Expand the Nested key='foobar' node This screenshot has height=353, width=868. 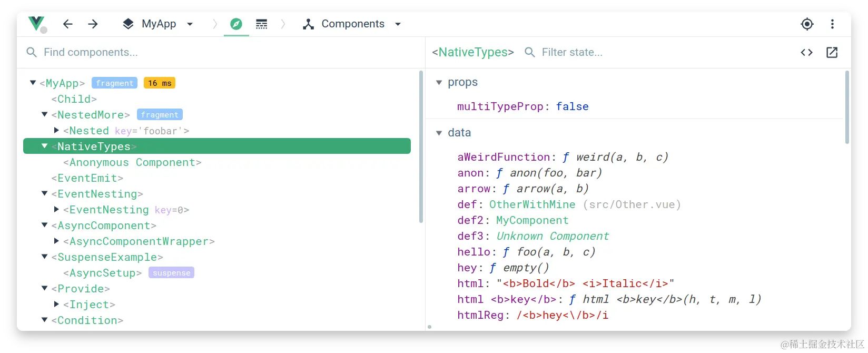coord(56,130)
